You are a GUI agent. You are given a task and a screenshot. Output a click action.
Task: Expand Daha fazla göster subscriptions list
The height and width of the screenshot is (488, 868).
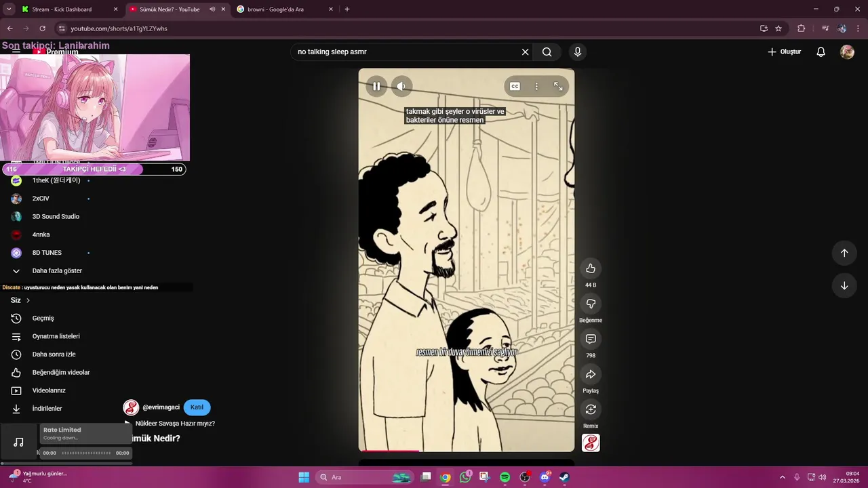(x=57, y=270)
